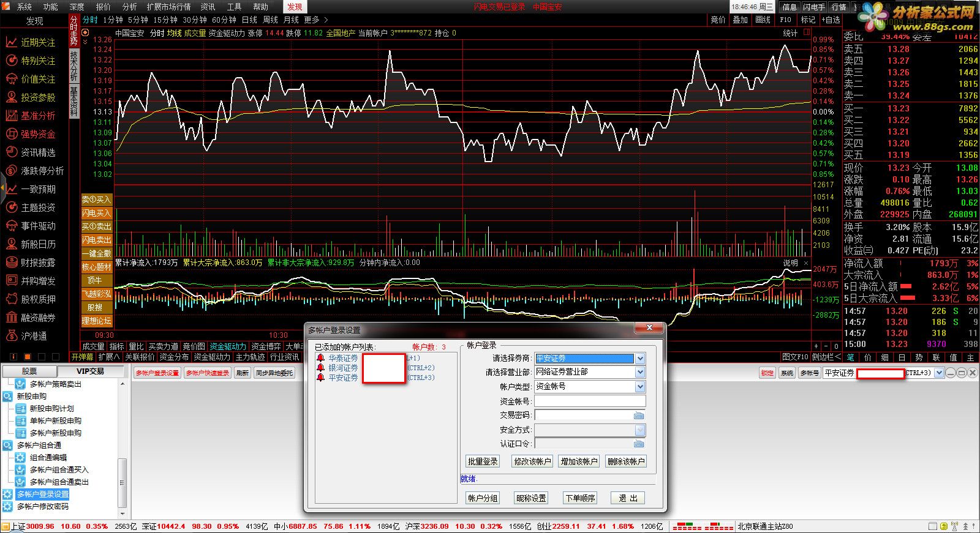The height and width of the screenshot is (533, 980).
Task: Open 功能 menu
Action: 51,7
